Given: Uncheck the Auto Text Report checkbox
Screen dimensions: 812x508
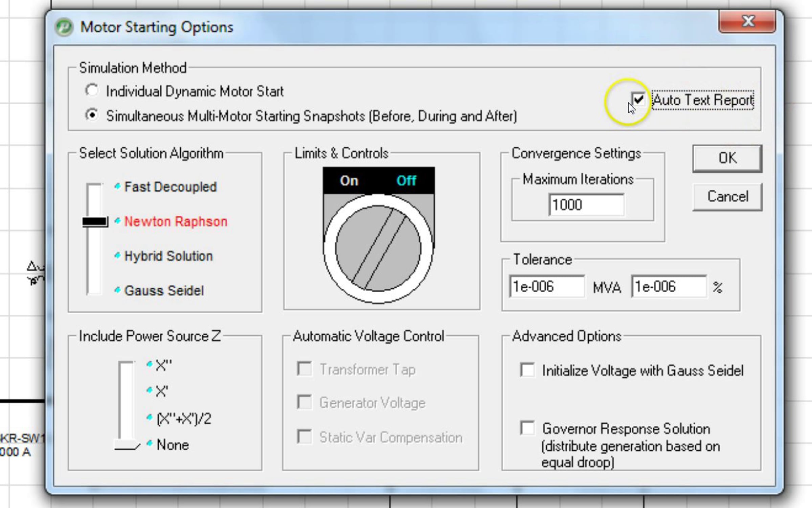Looking at the screenshot, I should click(638, 100).
